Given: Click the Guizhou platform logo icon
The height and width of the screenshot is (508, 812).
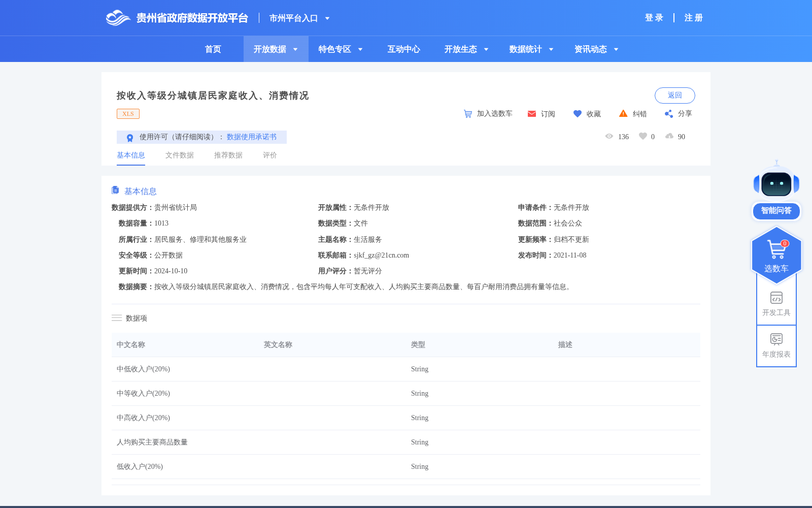Looking at the screenshot, I should (x=118, y=18).
